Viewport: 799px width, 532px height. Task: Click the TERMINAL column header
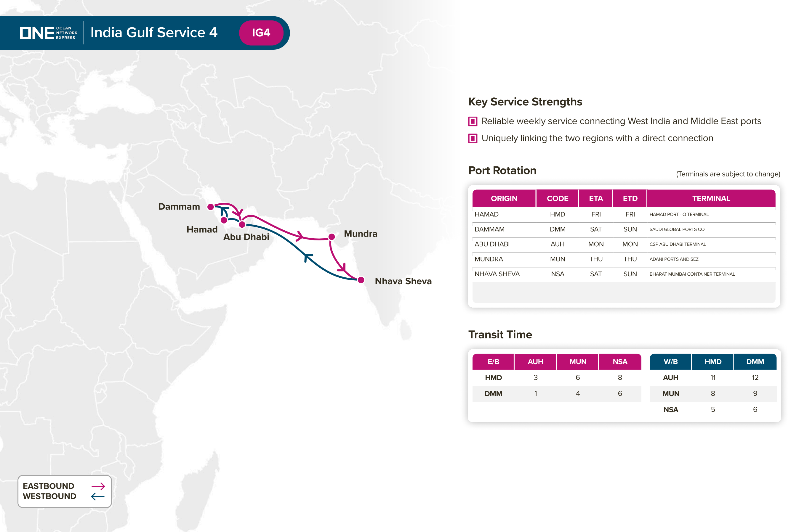[x=711, y=198]
